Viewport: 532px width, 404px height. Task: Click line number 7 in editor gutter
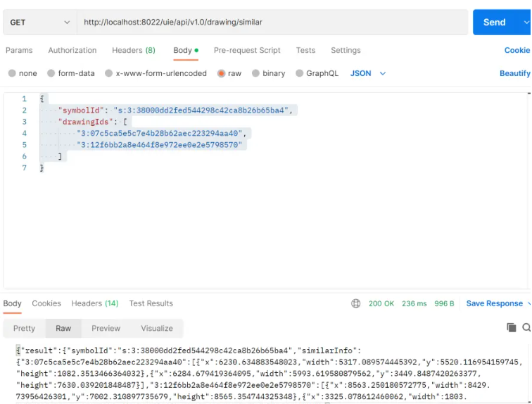pos(24,168)
